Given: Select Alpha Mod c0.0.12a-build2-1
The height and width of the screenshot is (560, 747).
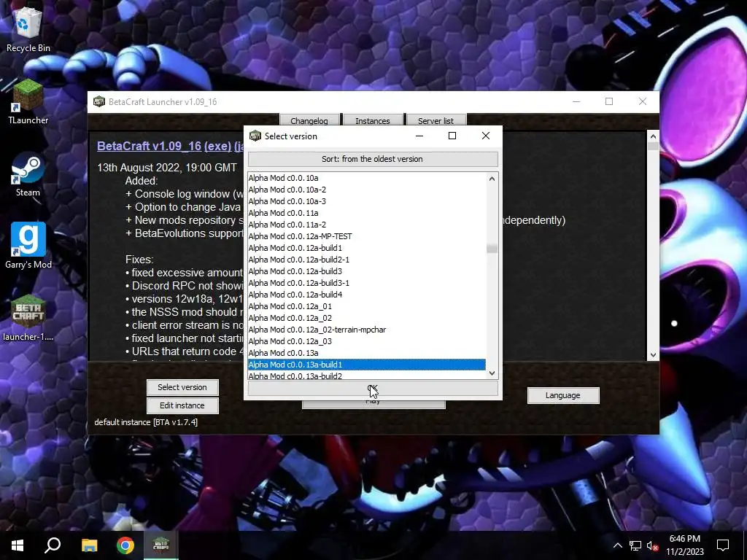Looking at the screenshot, I should 367,260.
